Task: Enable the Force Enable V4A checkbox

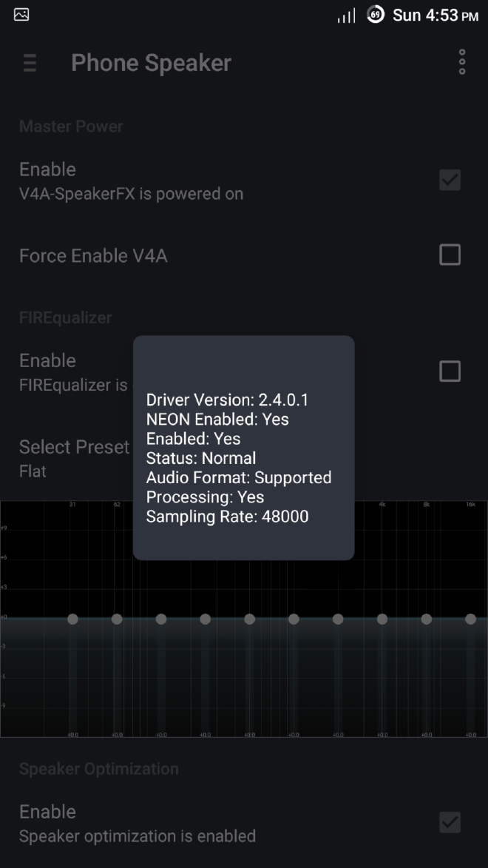Action: (450, 254)
